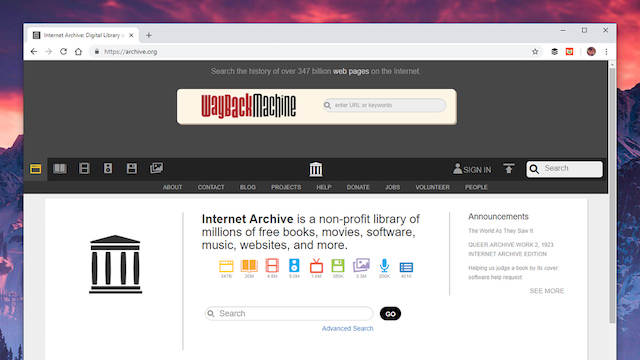
Task: Open the blue microphone Concerts icon
Action: [384, 266]
